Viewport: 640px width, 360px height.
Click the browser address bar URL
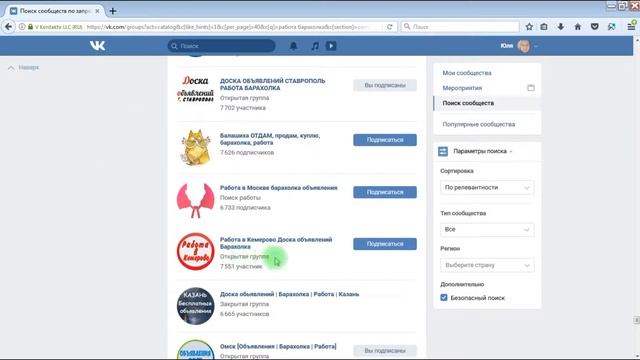click(229, 27)
